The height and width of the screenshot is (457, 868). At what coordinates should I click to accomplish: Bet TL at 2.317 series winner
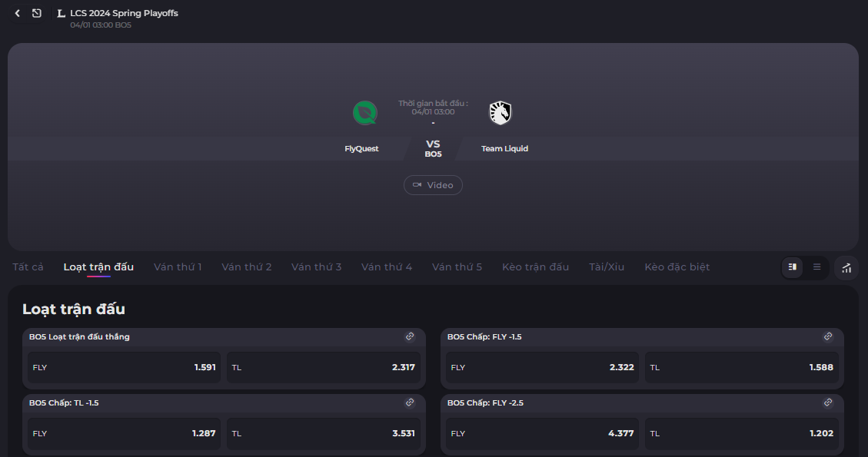(x=323, y=367)
